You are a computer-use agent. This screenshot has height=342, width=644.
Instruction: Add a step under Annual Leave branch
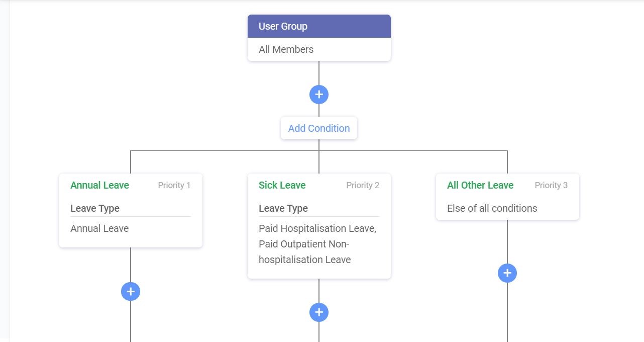pyautogui.click(x=131, y=291)
